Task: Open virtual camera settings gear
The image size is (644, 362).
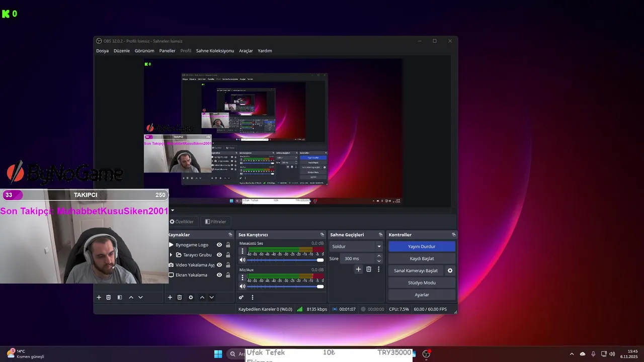Action: coord(450,270)
